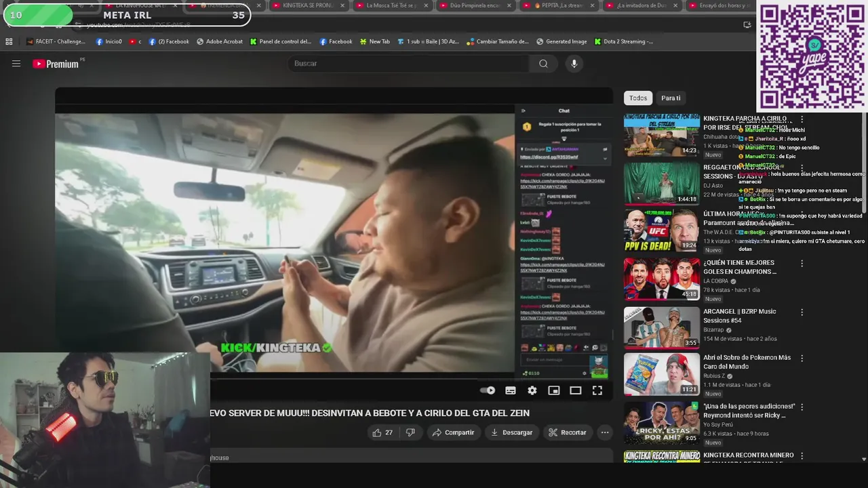The width and height of the screenshot is (868, 488).
Task: Open the Inicio0 Facebook bookmark
Action: [108, 41]
